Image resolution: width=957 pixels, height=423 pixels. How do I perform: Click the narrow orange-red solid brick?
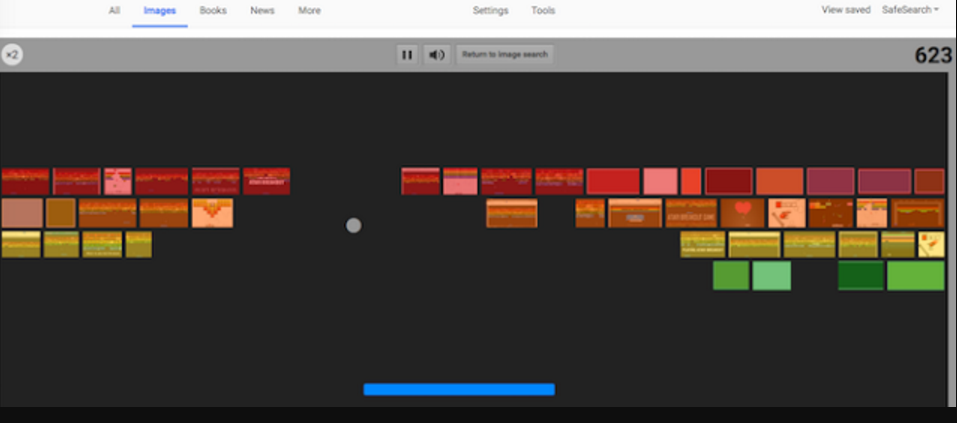pos(691,181)
